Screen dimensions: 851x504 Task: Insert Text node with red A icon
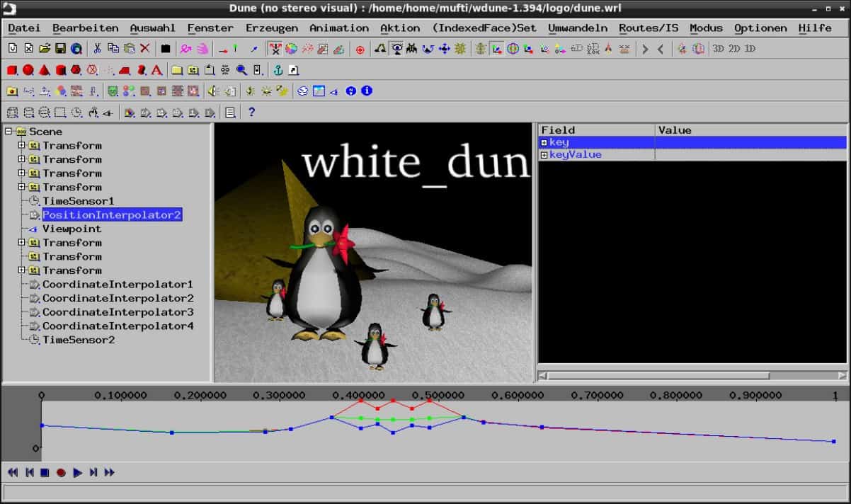coord(156,70)
